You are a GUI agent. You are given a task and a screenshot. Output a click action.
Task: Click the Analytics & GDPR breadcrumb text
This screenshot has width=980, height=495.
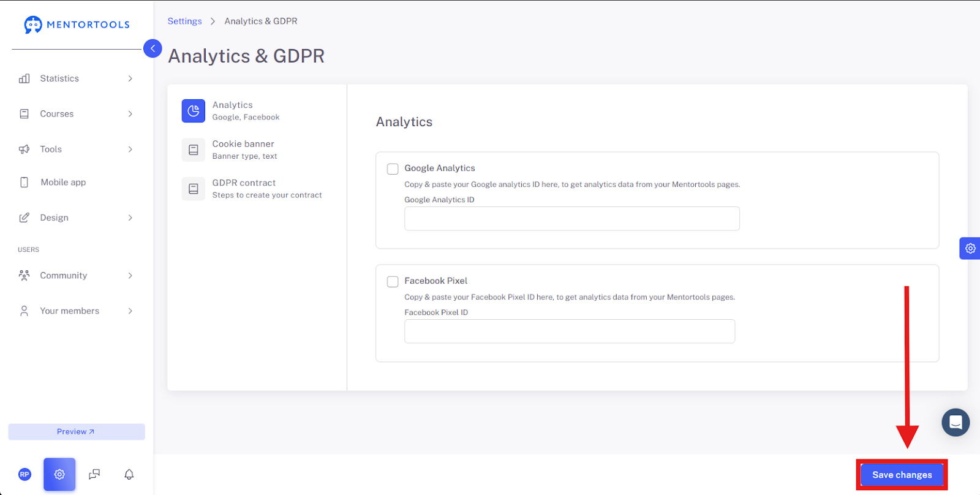pyautogui.click(x=261, y=21)
